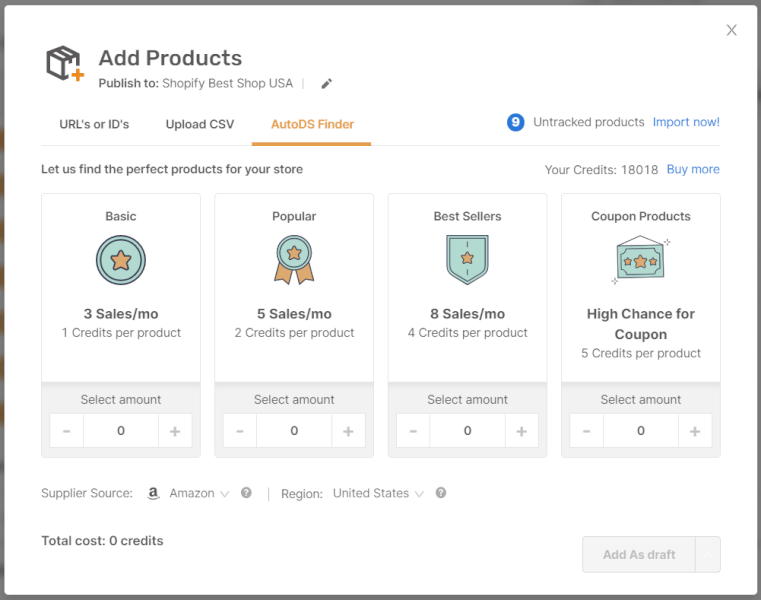Click the Add Products box icon
The height and width of the screenshot is (600, 761).
(65, 63)
